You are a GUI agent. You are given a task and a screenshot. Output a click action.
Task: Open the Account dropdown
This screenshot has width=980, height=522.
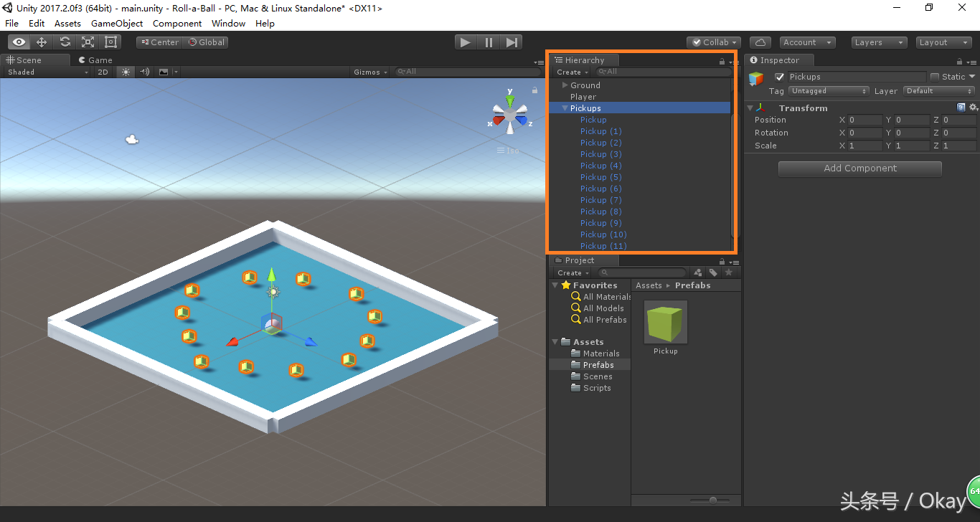[807, 42]
